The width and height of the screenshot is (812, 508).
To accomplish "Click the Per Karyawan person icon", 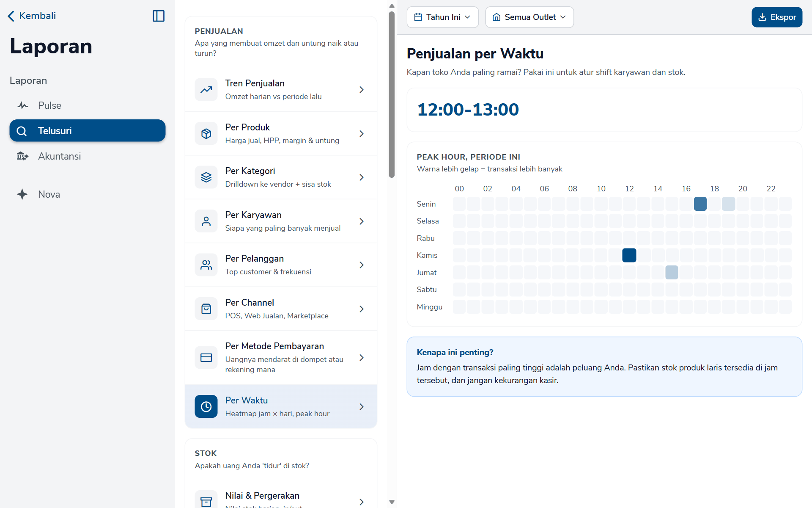I will pos(206,221).
